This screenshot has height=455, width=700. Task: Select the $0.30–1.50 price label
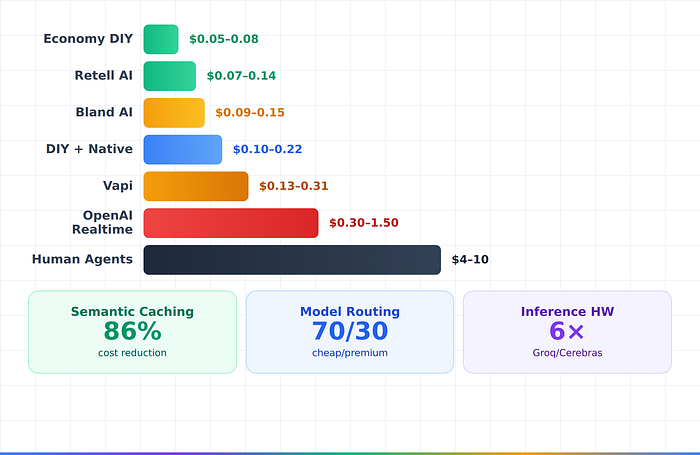pyautogui.click(x=364, y=223)
